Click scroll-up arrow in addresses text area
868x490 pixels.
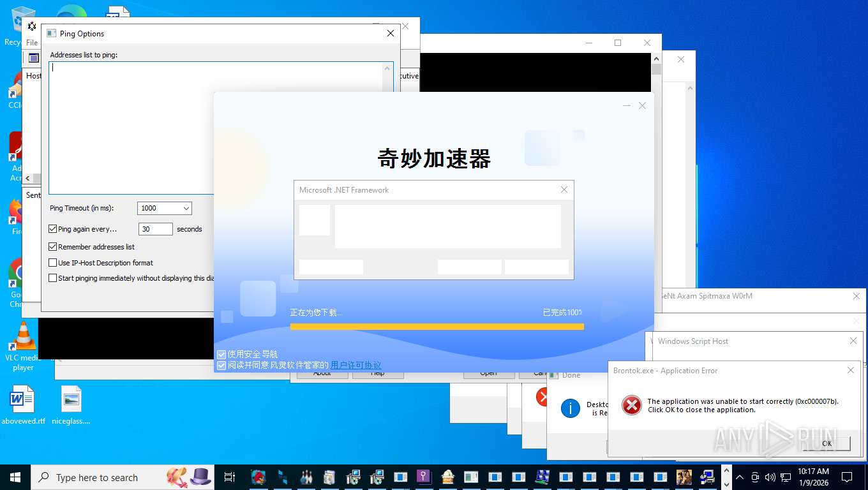pos(387,68)
